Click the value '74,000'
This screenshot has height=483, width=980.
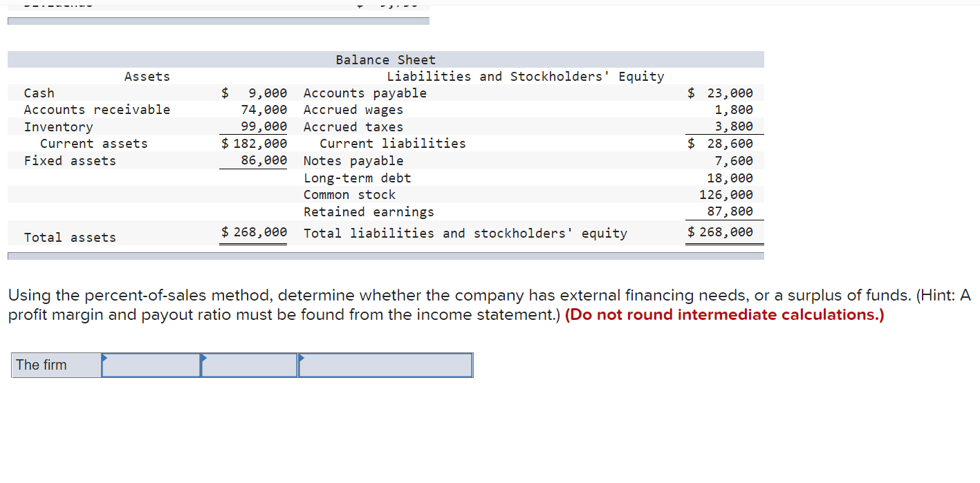[264, 110]
